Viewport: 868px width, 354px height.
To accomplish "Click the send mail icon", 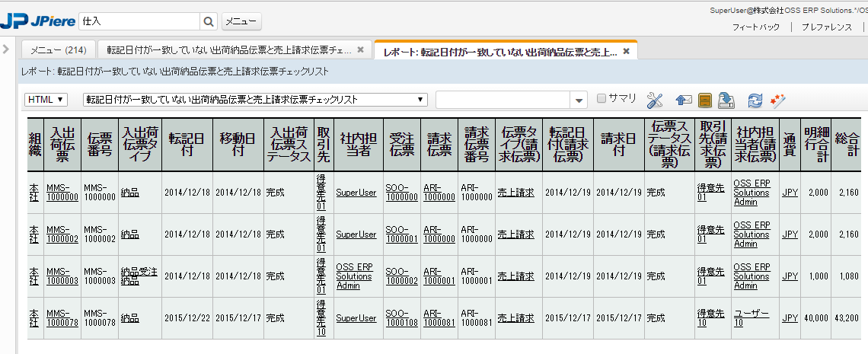I will [x=685, y=100].
